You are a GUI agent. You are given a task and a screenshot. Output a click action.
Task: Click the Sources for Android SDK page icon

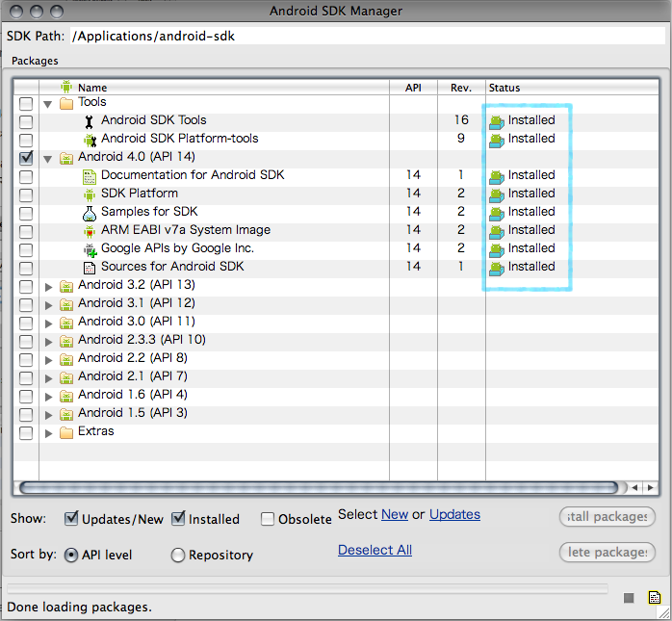point(90,269)
